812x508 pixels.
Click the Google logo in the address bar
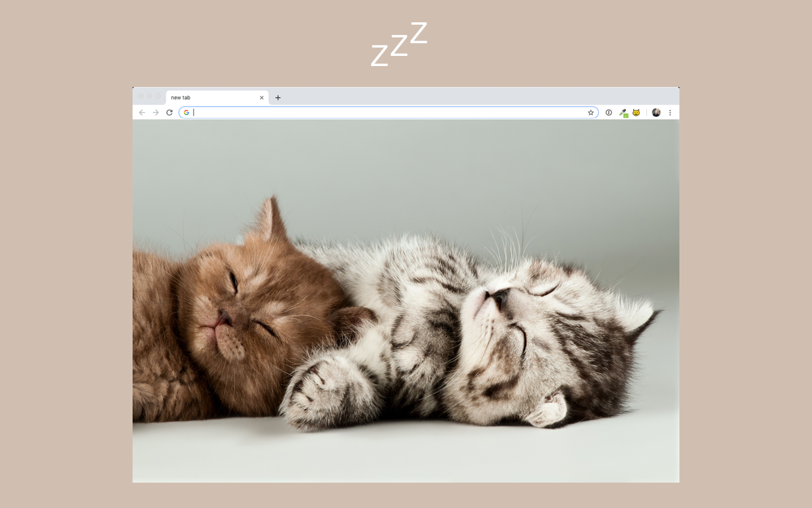[x=187, y=112]
